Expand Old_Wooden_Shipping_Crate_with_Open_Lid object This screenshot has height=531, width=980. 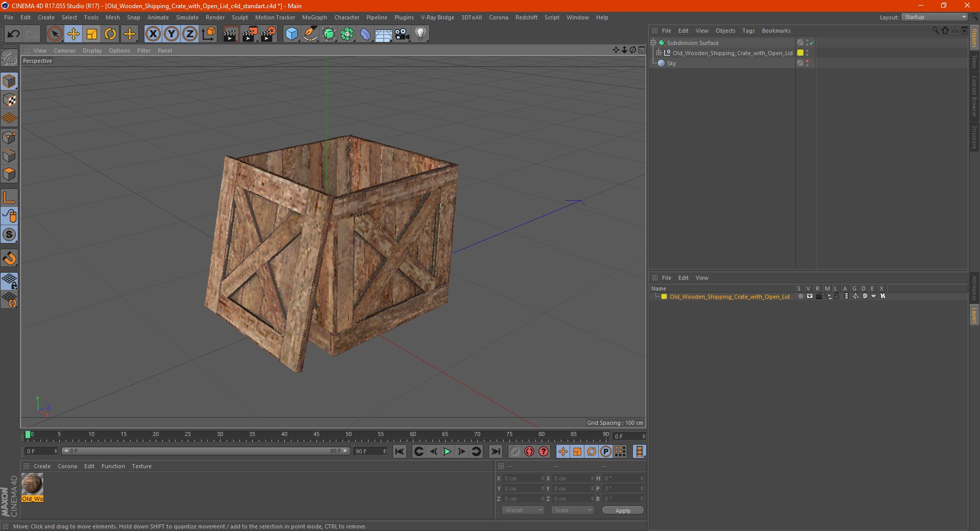tap(659, 53)
